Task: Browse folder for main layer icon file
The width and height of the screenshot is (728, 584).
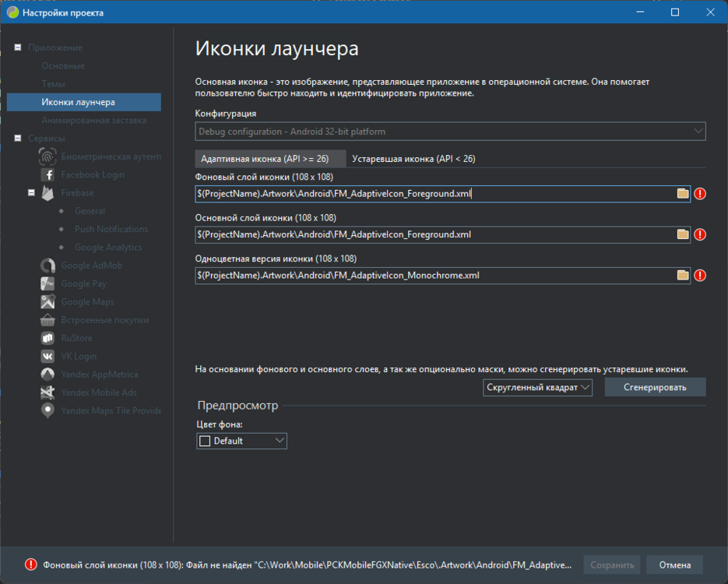Action: coord(683,234)
